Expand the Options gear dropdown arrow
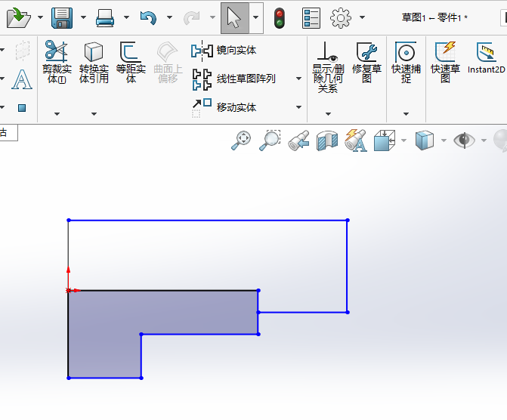Screen dimensions: 507x420 click(x=363, y=17)
